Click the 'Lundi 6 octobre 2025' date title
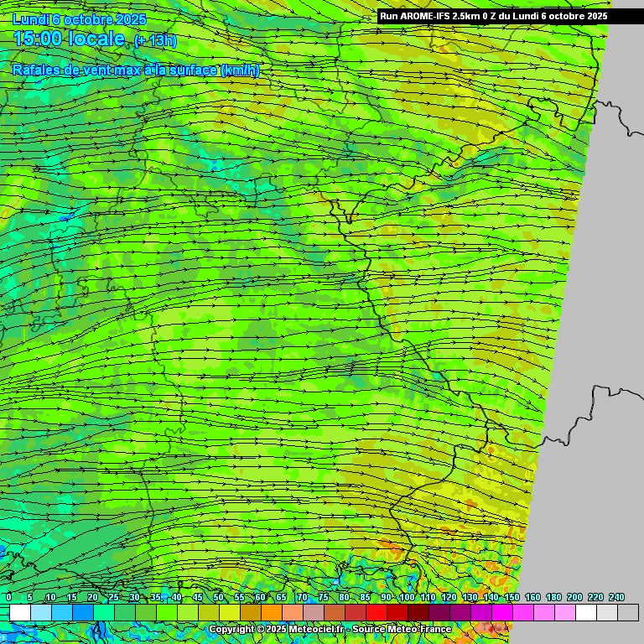Image resolution: width=644 pixels, height=644 pixels. 80,19
